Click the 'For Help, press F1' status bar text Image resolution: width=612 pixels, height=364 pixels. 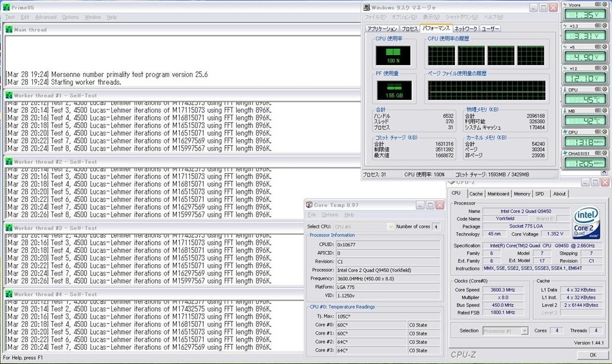23,357
